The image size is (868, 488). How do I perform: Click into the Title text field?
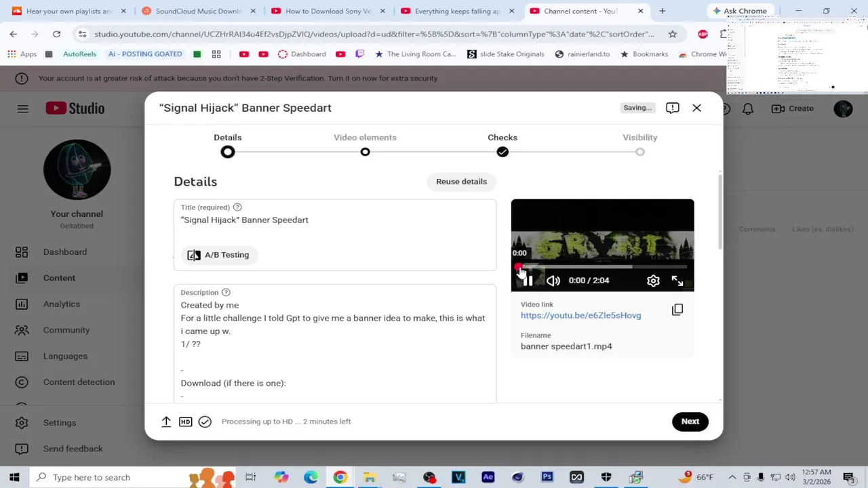pyautogui.click(x=335, y=220)
